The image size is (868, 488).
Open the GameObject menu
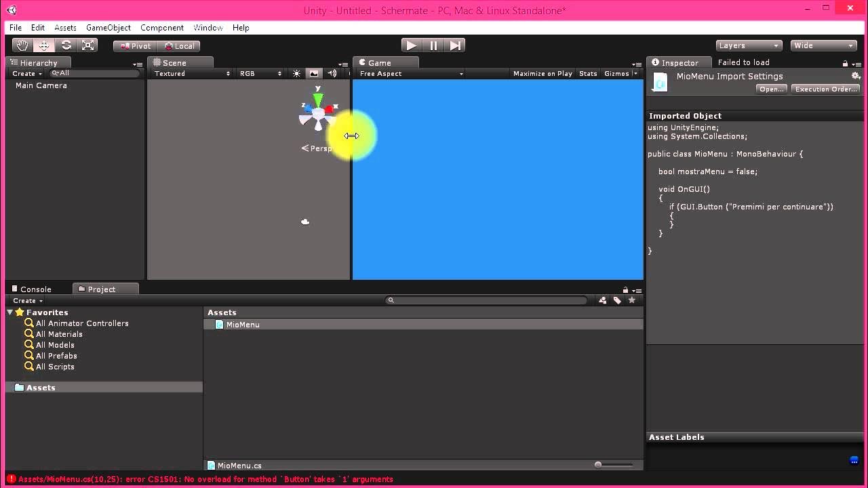click(108, 28)
